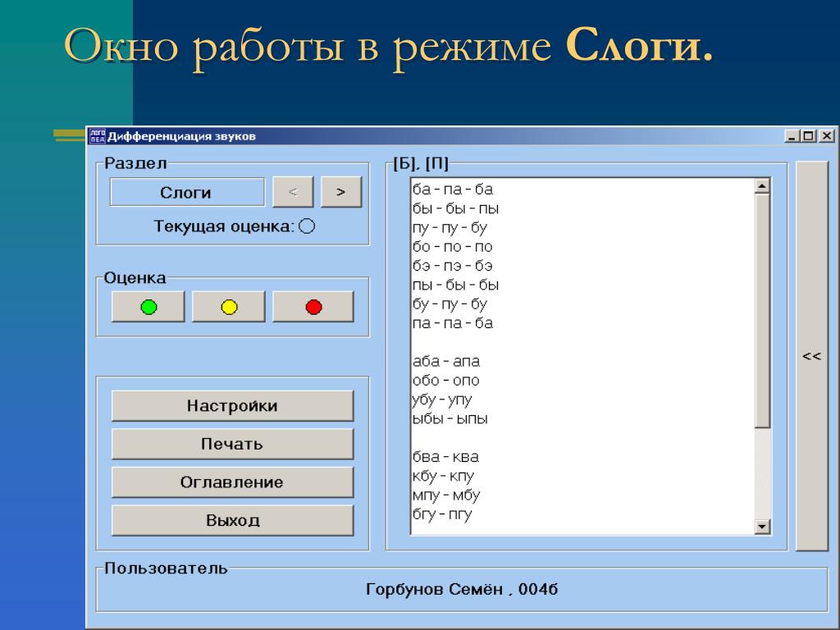Select the line "ба - па - ба"
Viewport: 840px width, 630px height.
click(453, 189)
